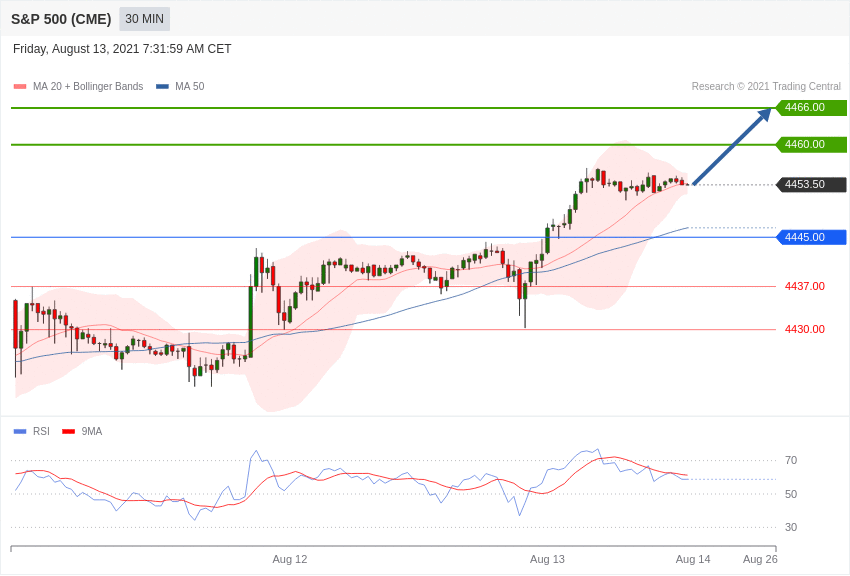Viewport: 850px width, 576px height.
Task: Toggle the 9MA legend entry
Action: pos(82,431)
